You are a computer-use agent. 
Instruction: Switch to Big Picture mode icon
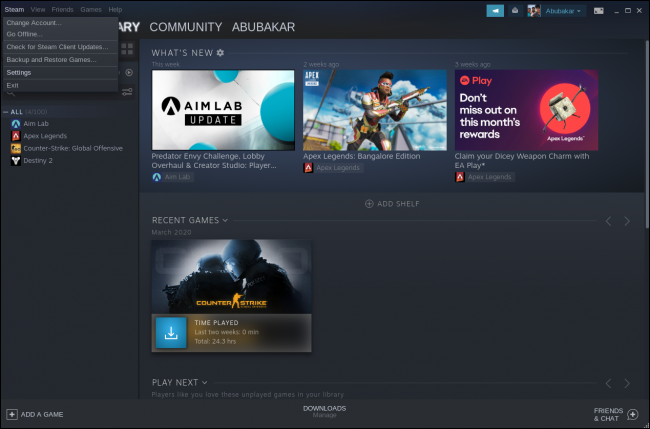click(x=598, y=10)
